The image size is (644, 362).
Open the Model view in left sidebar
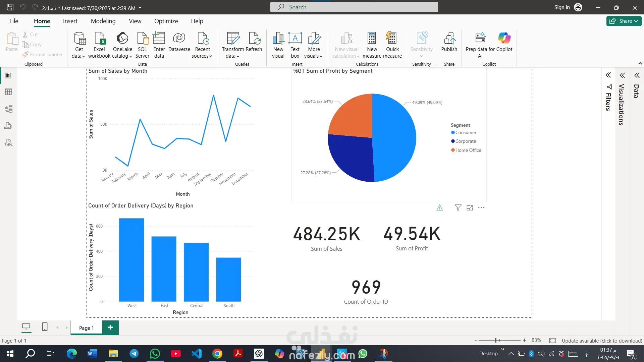tap(8, 109)
